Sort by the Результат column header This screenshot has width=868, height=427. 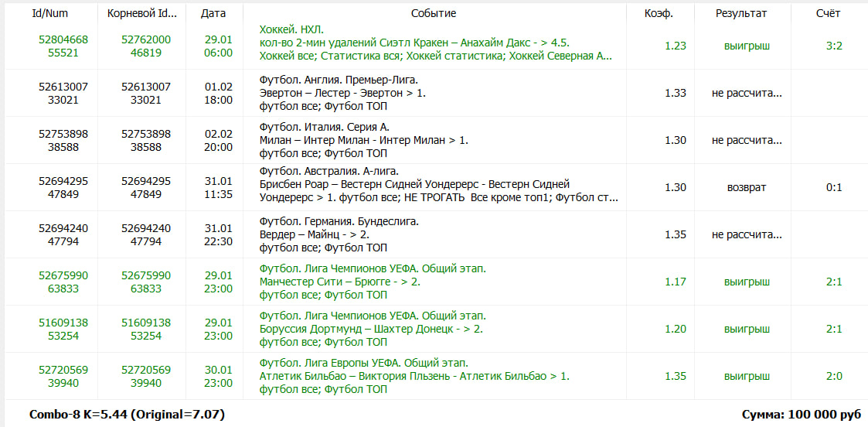click(741, 13)
